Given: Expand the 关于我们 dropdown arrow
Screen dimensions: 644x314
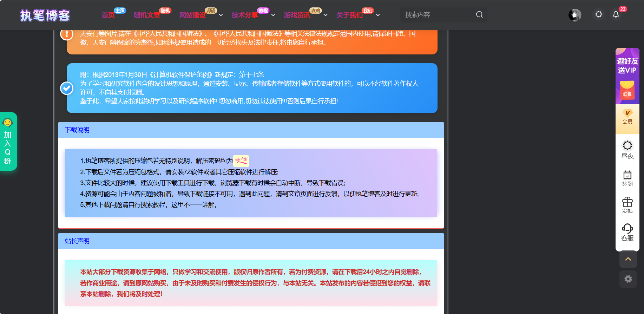Looking at the screenshot, I should click(378, 15).
